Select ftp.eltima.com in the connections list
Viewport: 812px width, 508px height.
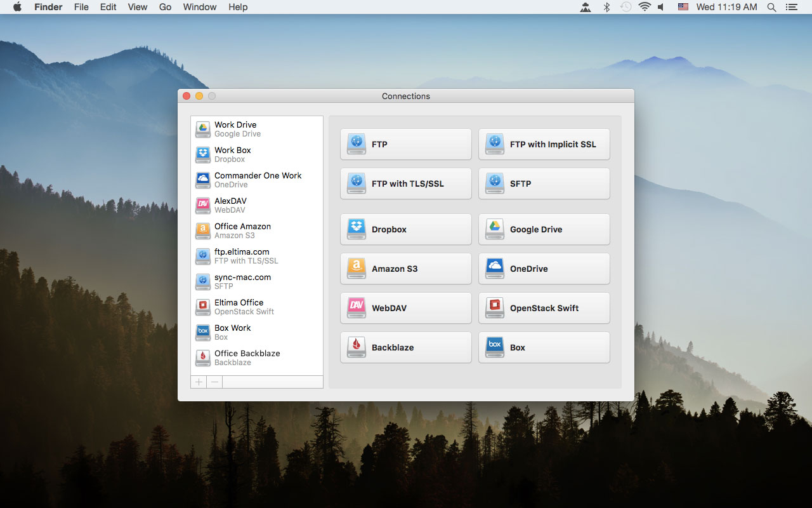tap(242, 256)
